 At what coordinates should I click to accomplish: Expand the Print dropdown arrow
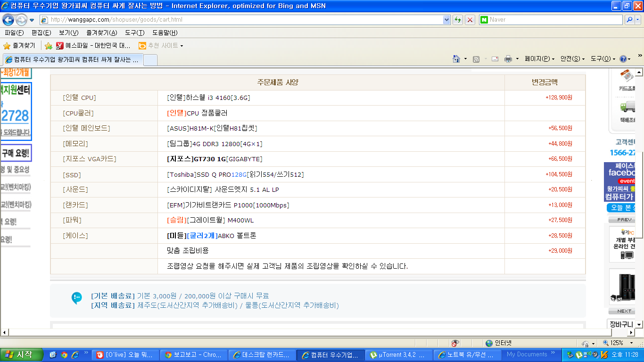[517, 59]
